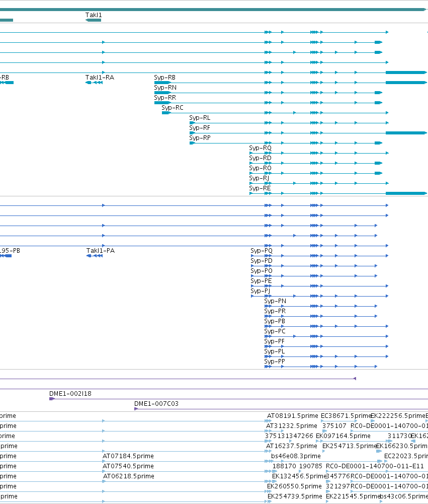This screenshot has height=504, width=428.
Task: Select transcript Syp-RN
Action: pyautogui.click(x=165, y=88)
